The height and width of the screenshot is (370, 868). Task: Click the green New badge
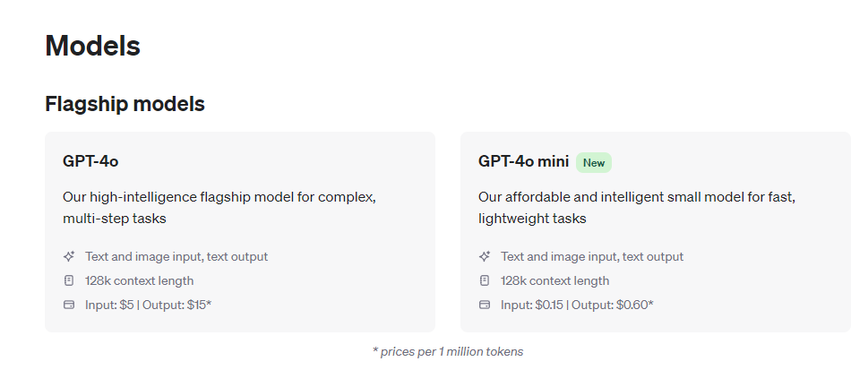click(593, 162)
